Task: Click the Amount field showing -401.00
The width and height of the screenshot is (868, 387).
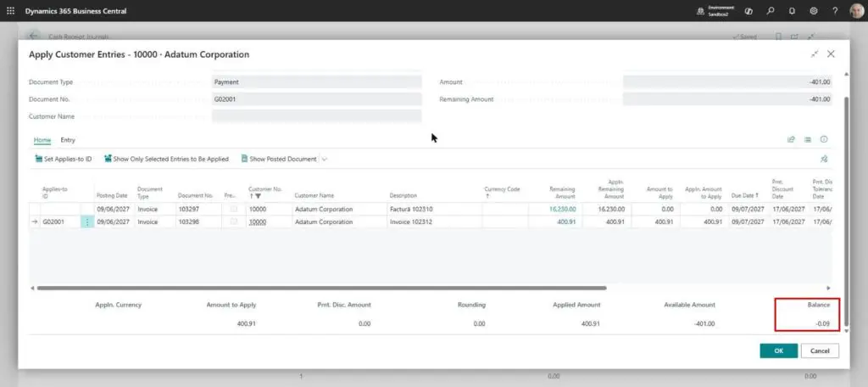Action: [x=727, y=82]
